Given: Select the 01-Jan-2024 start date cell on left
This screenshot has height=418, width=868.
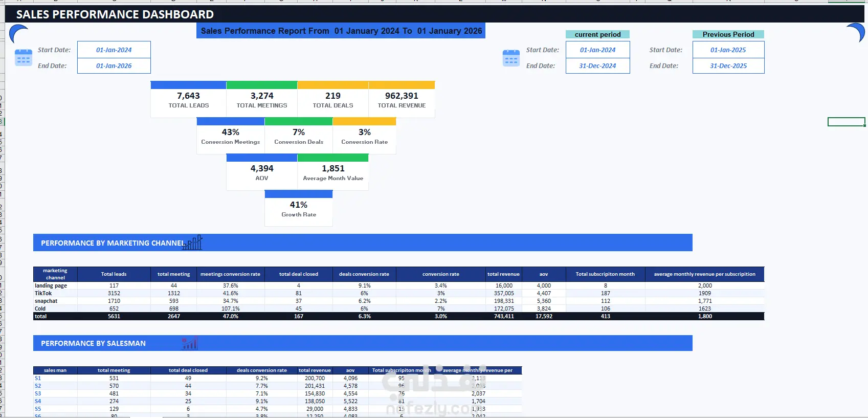Looking at the screenshot, I should coord(114,50).
